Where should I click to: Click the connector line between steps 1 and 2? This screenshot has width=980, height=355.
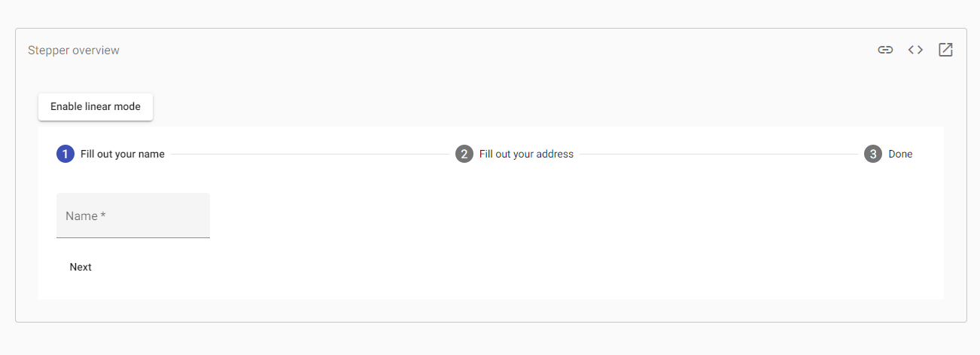click(310, 154)
